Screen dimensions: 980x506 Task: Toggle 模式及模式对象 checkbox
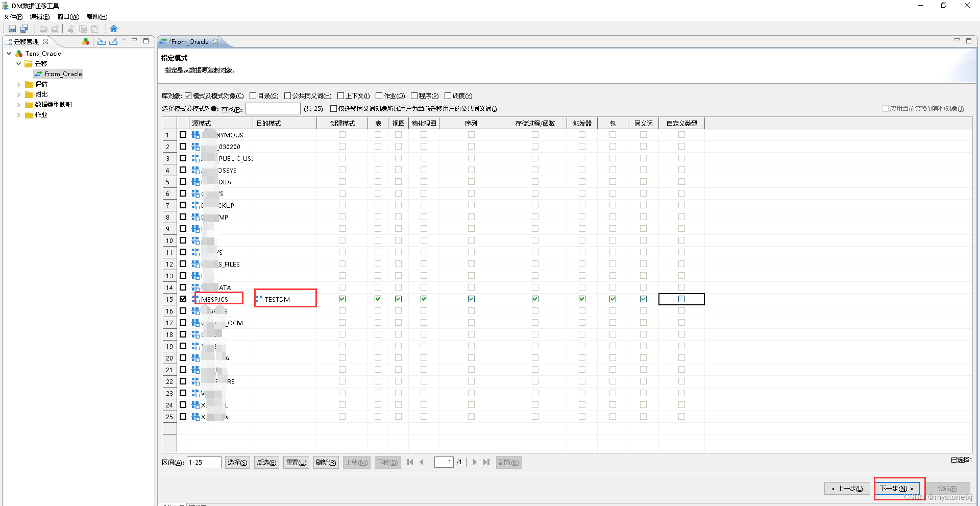pyautogui.click(x=188, y=95)
